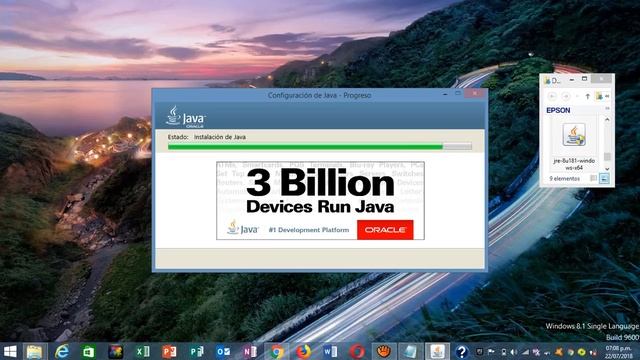Show the taskbar clock and date
Image resolution: width=640 pixels, height=360 pixels.
click(x=619, y=352)
